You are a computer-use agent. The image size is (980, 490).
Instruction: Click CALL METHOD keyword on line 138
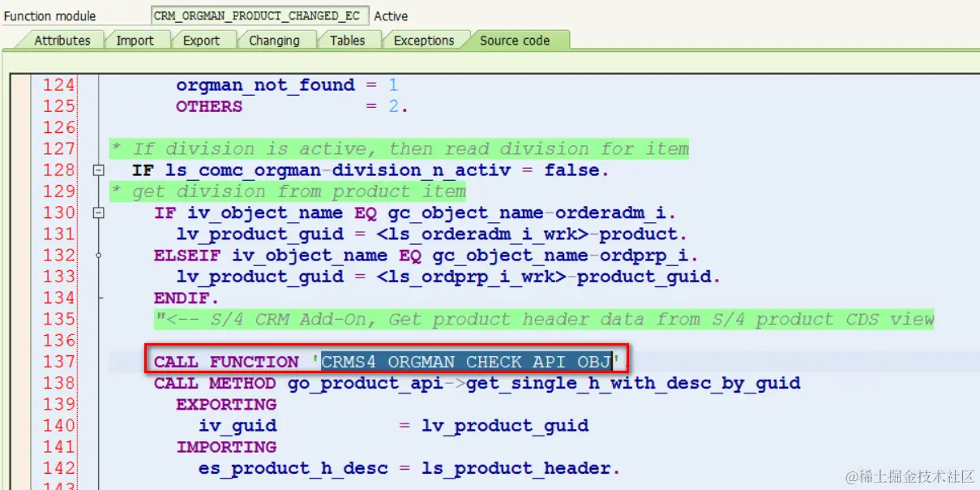tap(215, 383)
